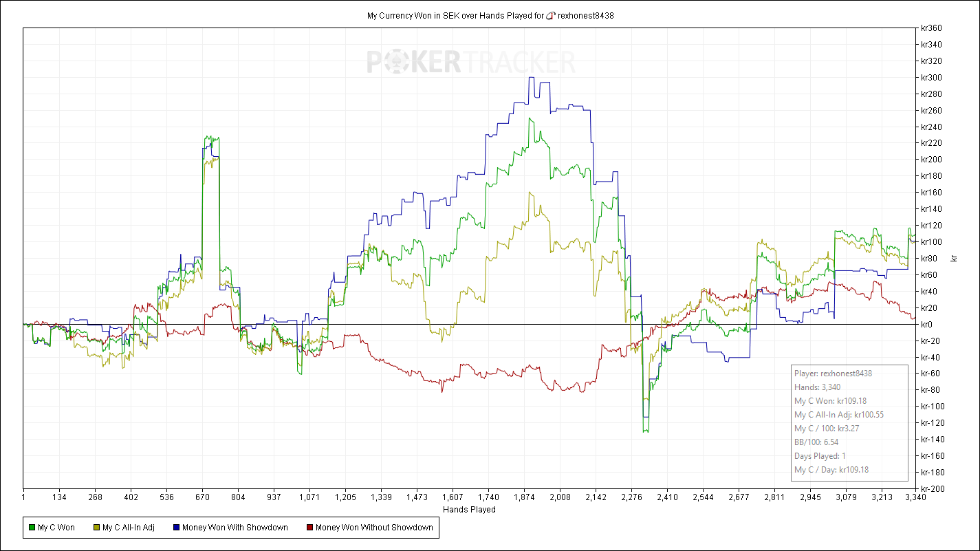Viewport: 980px width, 551px height.
Task: Select the blue Money Won With Showdown swatch
Action: point(176,528)
